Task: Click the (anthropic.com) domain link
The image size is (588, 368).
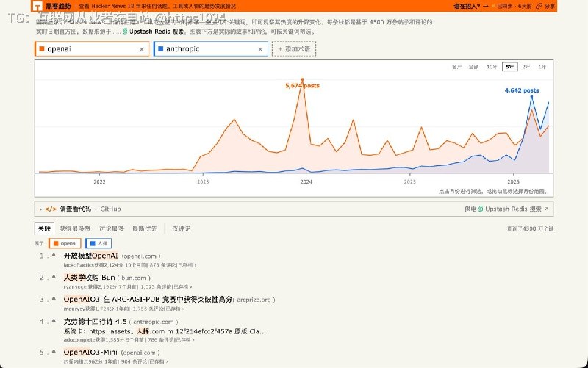Action: coord(154,322)
